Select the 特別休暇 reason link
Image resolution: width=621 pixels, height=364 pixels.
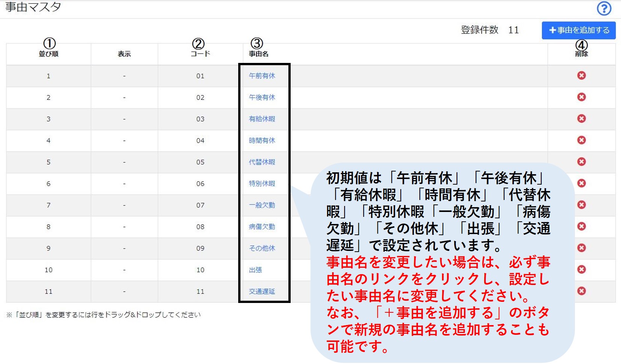[x=262, y=183]
